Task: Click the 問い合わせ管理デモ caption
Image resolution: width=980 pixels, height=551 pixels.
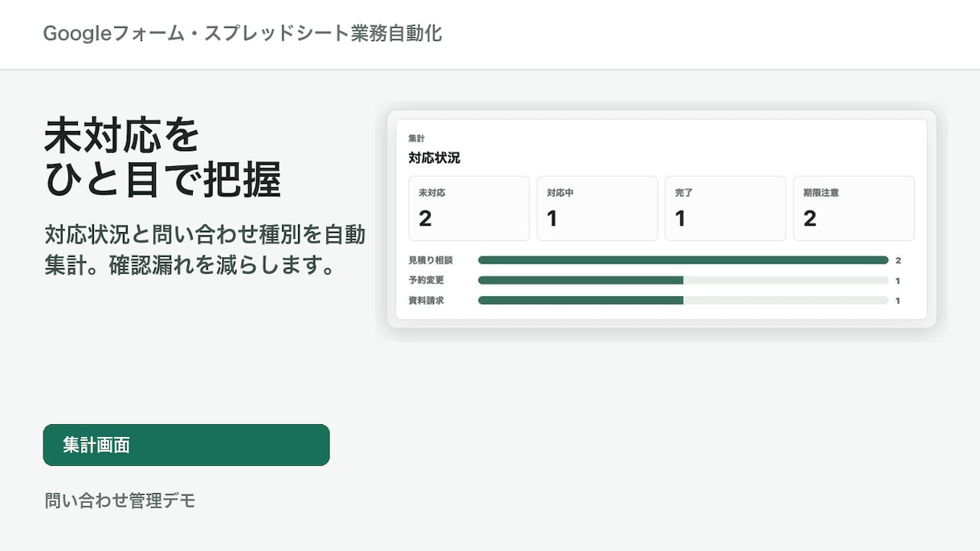Action: [120, 500]
